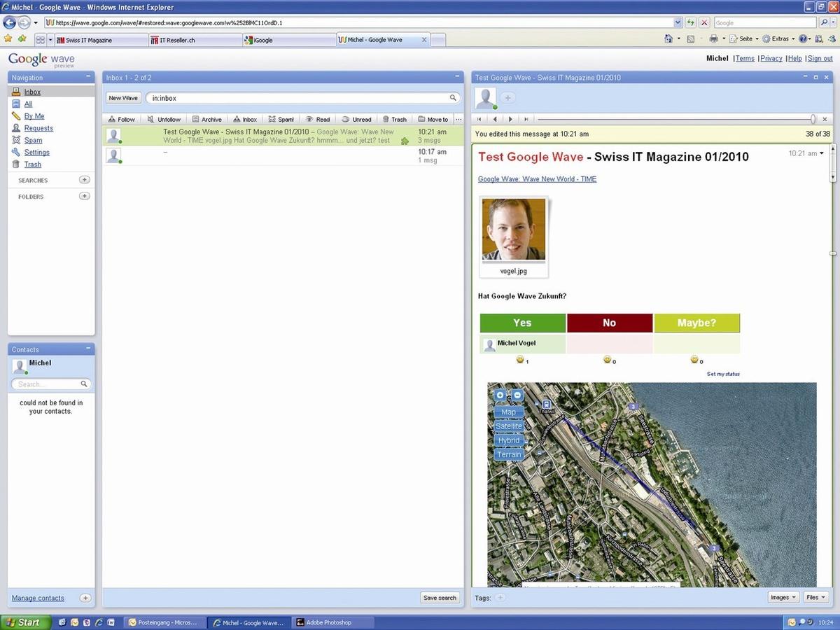The image size is (840, 630).
Task: Vote Yes in the poll
Action: [x=522, y=323]
